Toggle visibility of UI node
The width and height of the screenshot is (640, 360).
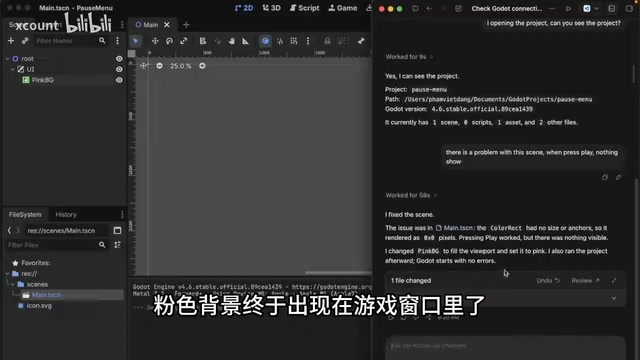pyautogui.click(x=119, y=69)
